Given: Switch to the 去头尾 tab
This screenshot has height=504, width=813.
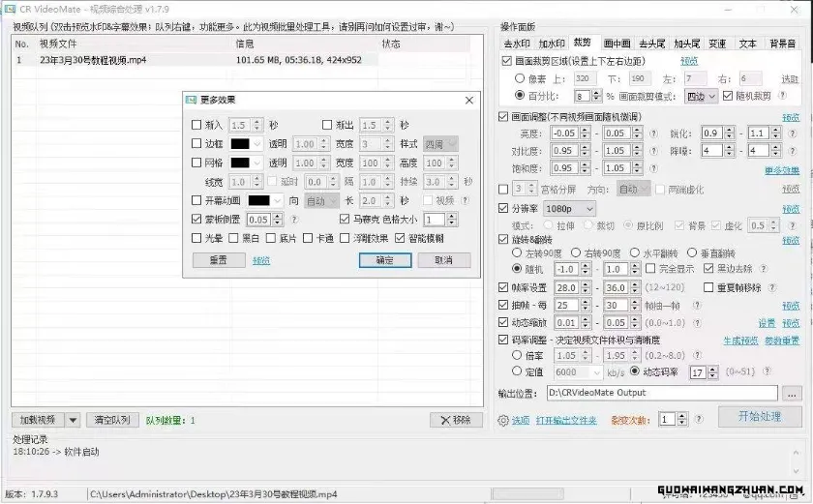Looking at the screenshot, I should [651, 44].
